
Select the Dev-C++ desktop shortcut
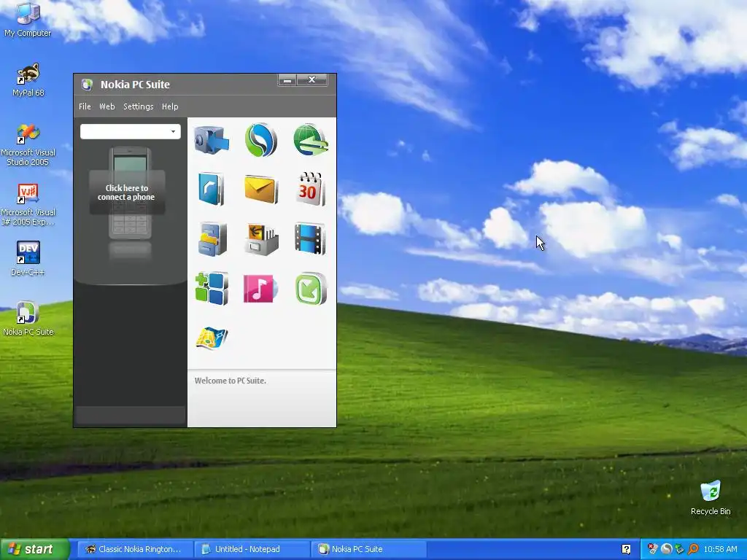click(x=28, y=259)
